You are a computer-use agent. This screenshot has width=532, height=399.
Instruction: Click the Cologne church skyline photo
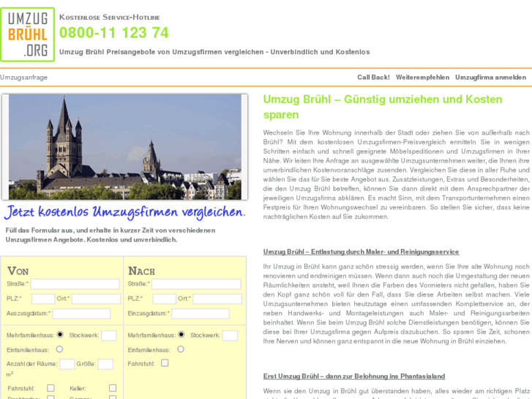[125, 146]
